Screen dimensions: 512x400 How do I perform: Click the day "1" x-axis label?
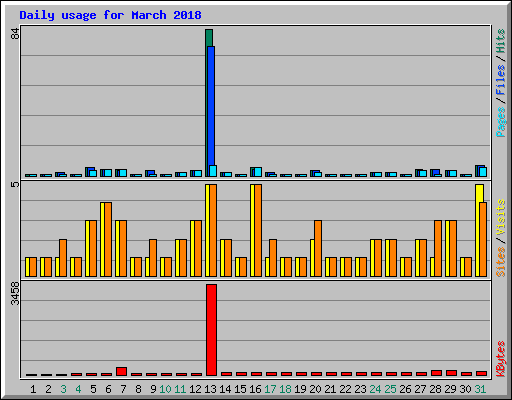(33, 389)
